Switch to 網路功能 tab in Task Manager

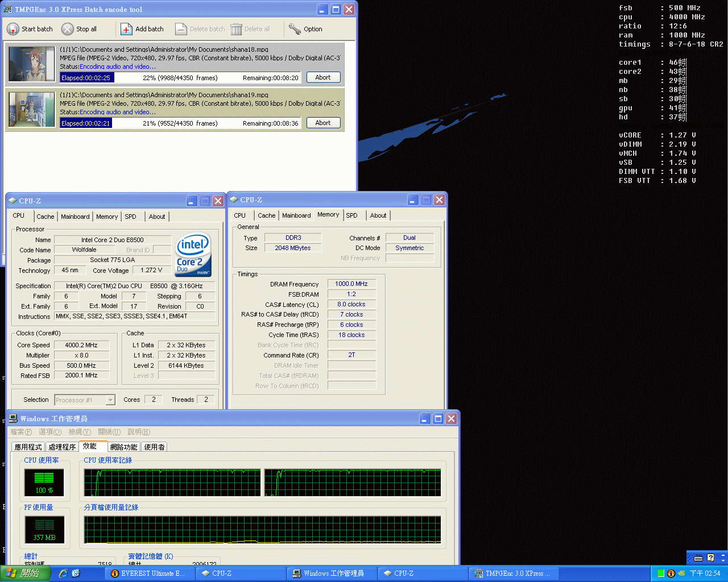[123, 447]
